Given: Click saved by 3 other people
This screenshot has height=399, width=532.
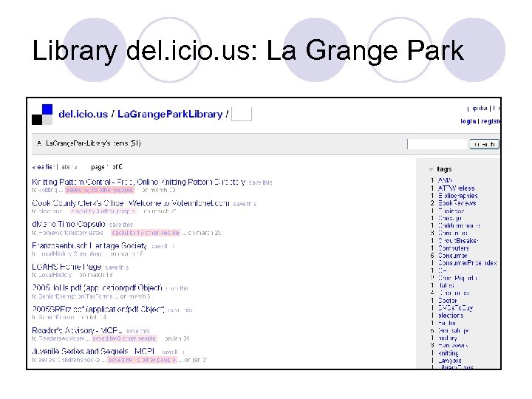Looking at the screenshot, I should (103, 211).
